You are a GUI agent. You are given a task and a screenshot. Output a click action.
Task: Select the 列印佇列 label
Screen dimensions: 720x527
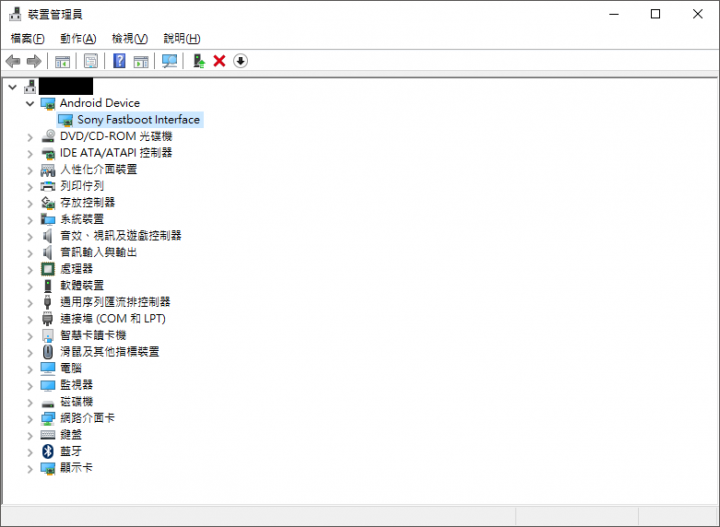[x=82, y=186]
